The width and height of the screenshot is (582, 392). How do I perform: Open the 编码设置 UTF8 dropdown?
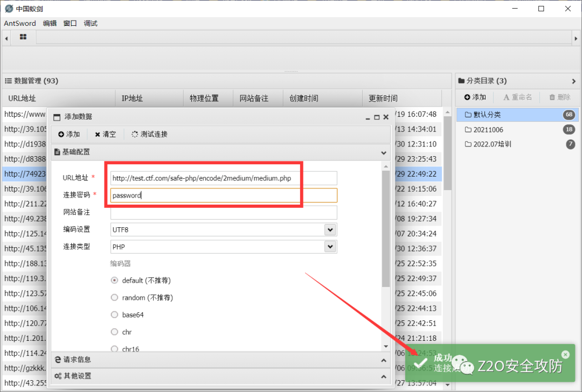pos(330,229)
